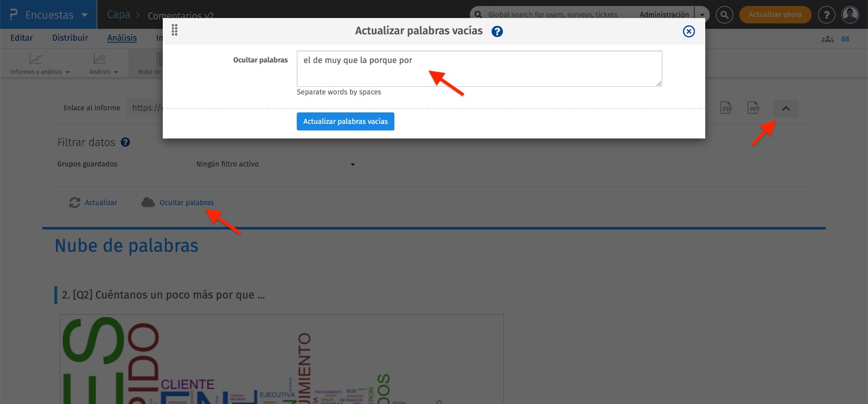Open the user profile avatar
The height and width of the screenshot is (404, 868).
850,15
